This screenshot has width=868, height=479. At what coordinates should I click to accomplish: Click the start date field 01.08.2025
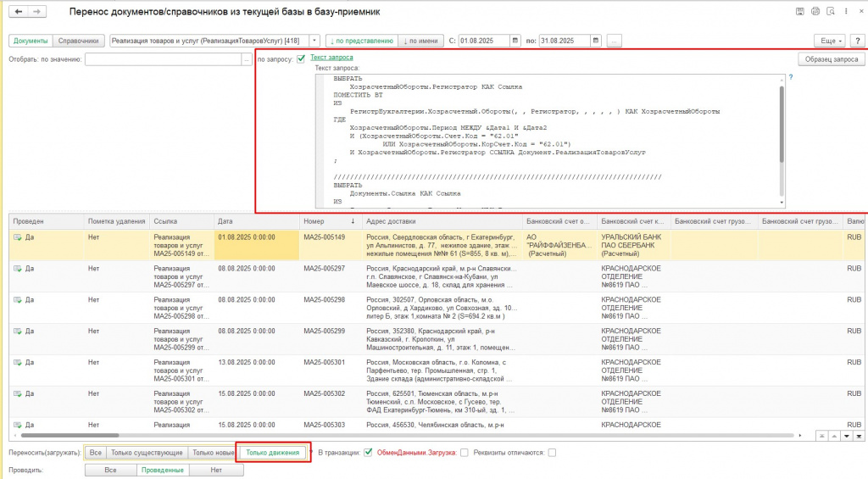(x=484, y=41)
